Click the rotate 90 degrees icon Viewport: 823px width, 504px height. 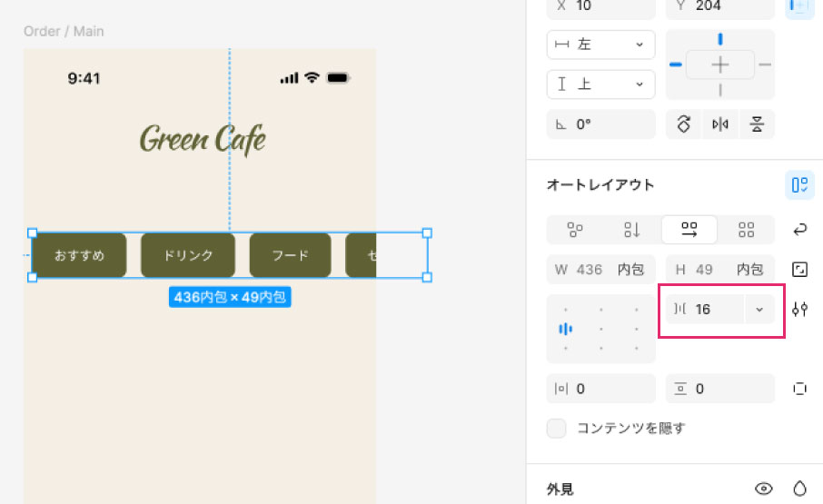pos(683,124)
